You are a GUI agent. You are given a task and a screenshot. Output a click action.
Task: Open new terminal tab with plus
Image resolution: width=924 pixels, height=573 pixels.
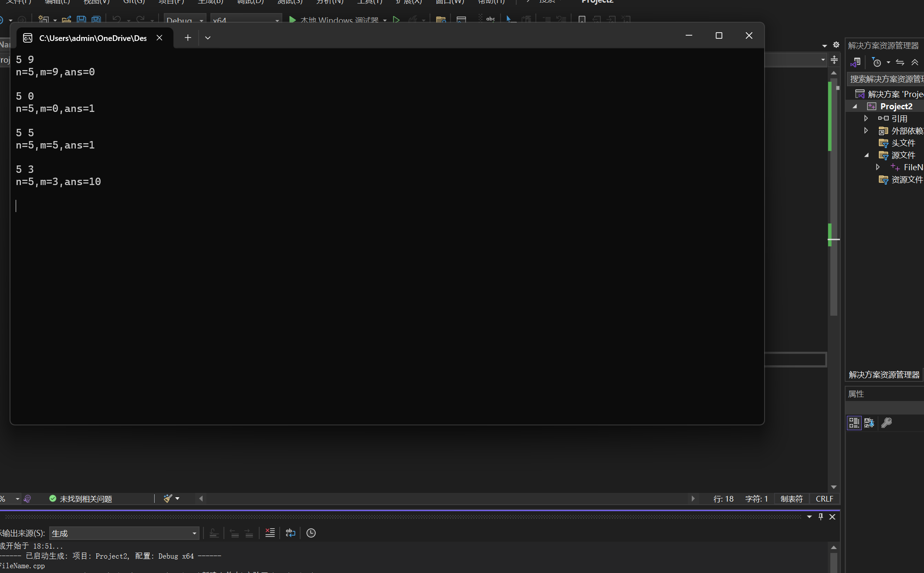[x=188, y=38]
